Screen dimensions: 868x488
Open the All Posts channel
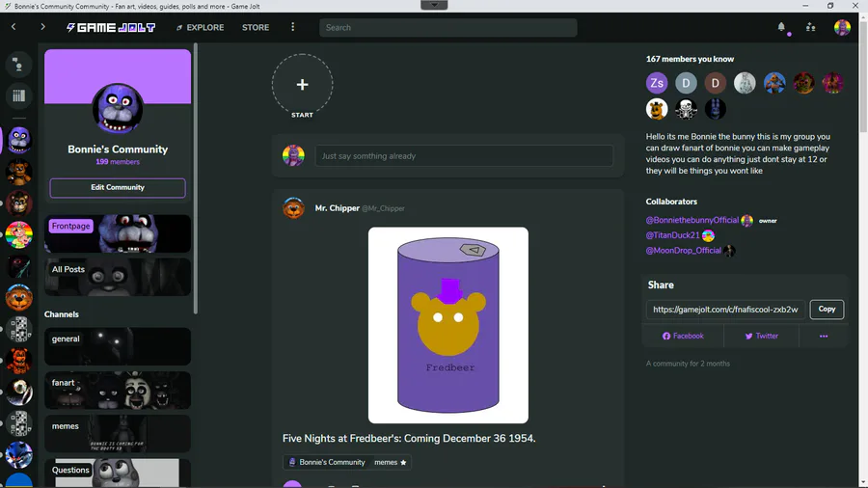pos(118,277)
